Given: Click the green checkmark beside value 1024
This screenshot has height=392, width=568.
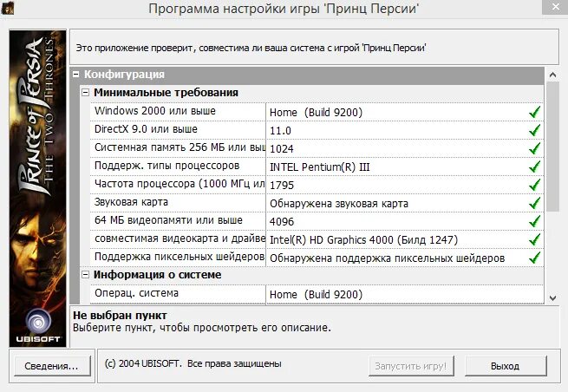Looking at the screenshot, I should (x=535, y=148).
